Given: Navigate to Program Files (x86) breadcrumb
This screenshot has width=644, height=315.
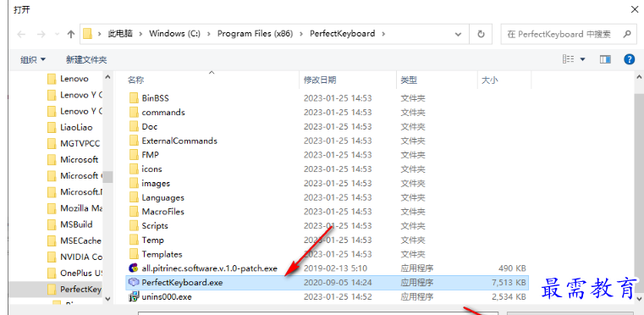Looking at the screenshot, I should click(255, 34).
